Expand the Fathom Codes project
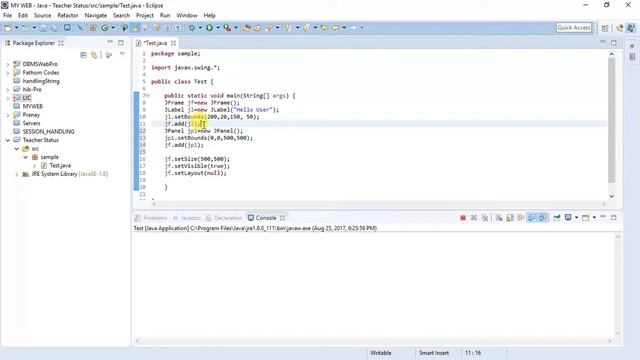This screenshot has height=360, width=640. click(x=8, y=73)
